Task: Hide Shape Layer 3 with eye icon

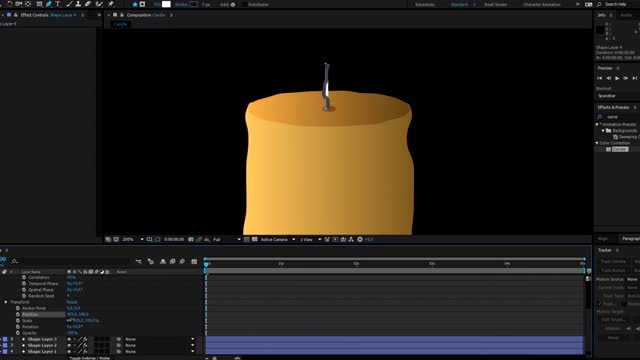Action: (x=69, y=339)
